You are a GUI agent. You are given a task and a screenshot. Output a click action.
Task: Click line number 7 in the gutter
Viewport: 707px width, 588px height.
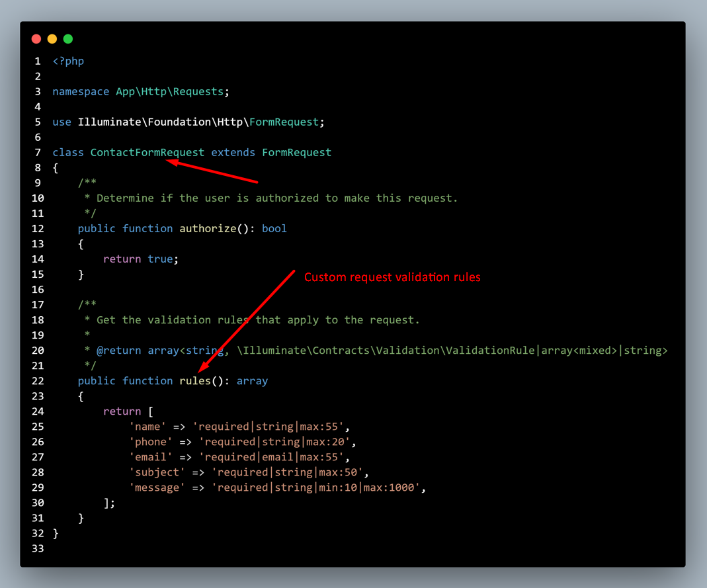click(x=37, y=152)
